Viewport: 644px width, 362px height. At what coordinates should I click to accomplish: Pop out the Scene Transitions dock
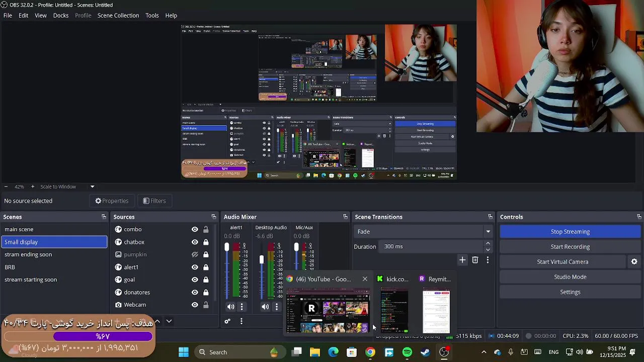pos(490,217)
